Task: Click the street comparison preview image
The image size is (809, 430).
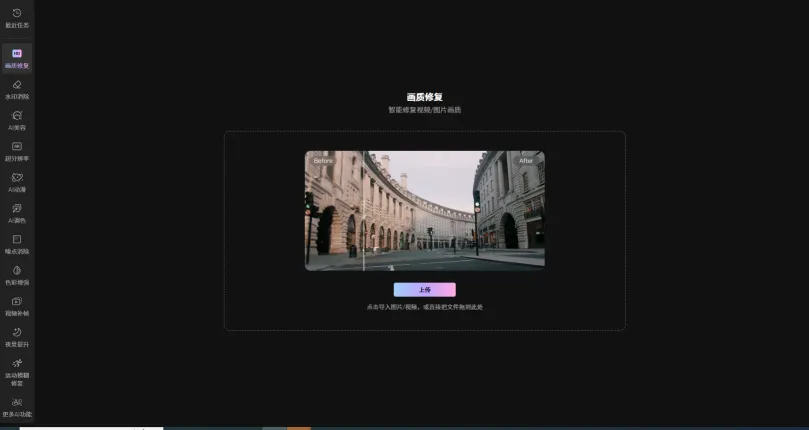Action: point(425,211)
